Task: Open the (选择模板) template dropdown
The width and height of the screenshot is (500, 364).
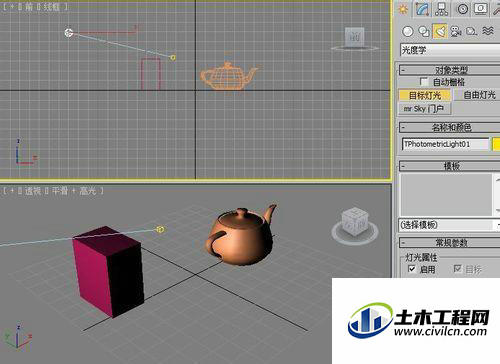Action: coord(449,225)
